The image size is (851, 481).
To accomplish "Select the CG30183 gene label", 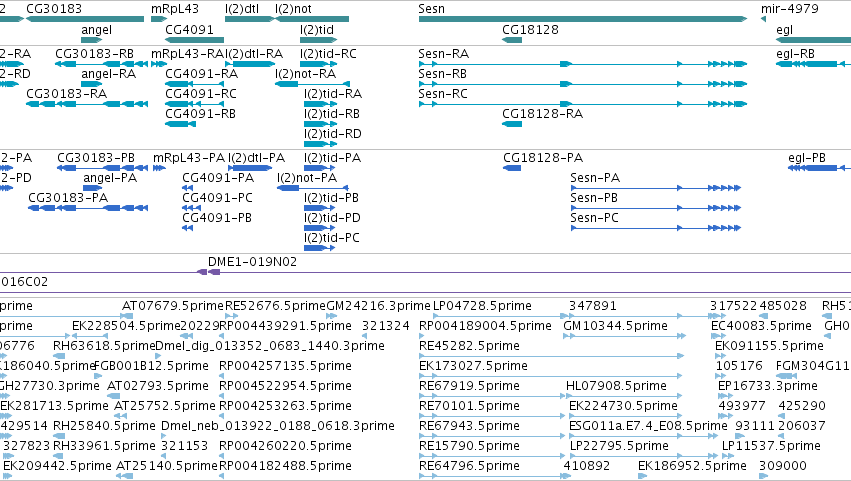I will pos(54,9).
